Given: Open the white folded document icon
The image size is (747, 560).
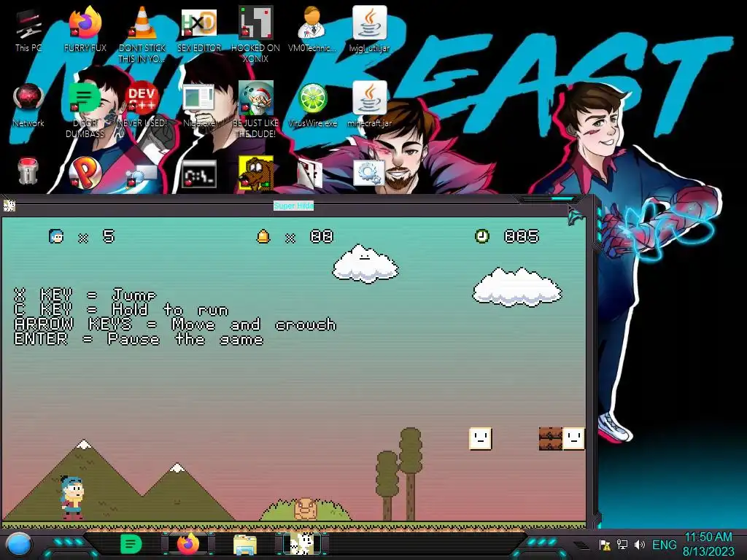Looking at the screenshot, I should (x=311, y=174).
